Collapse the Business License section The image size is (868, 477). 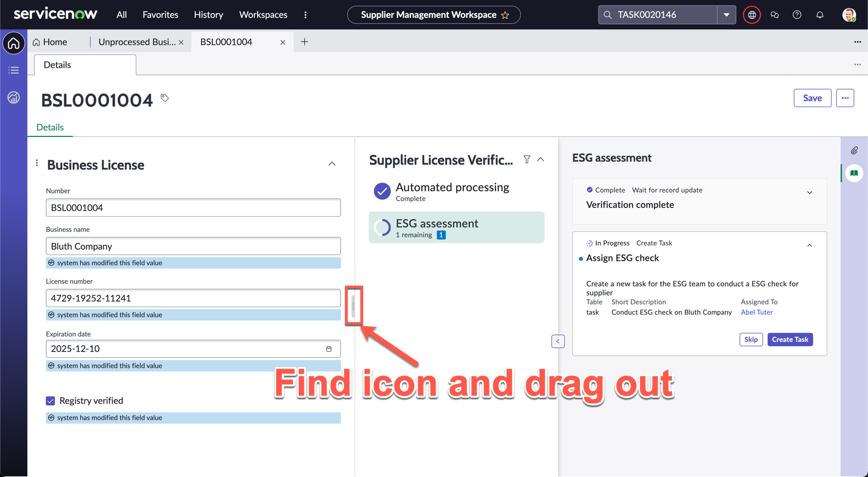(x=332, y=164)
